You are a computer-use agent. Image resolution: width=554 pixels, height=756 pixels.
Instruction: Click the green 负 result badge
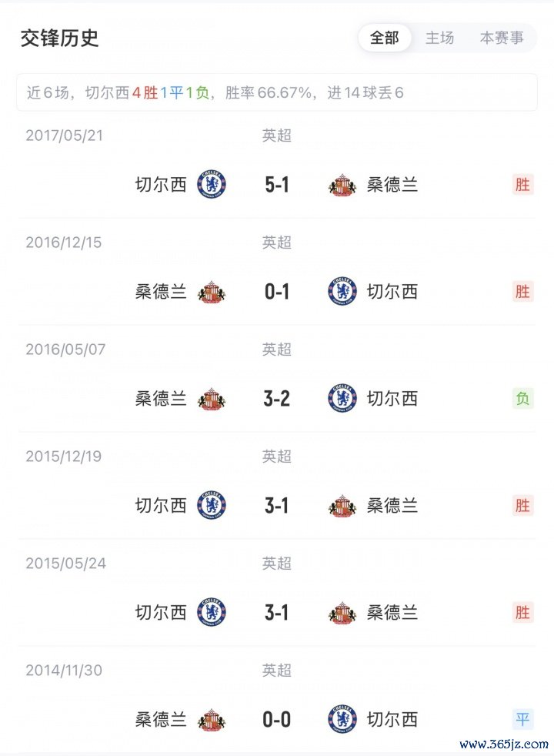(x=522, y=399)
